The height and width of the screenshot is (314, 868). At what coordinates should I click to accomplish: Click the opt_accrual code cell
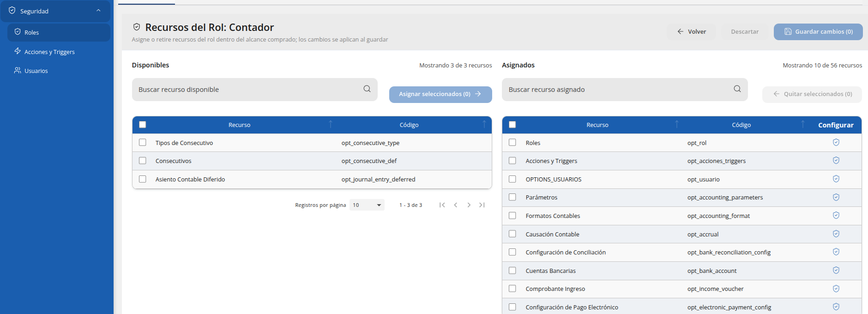(703, 235)
